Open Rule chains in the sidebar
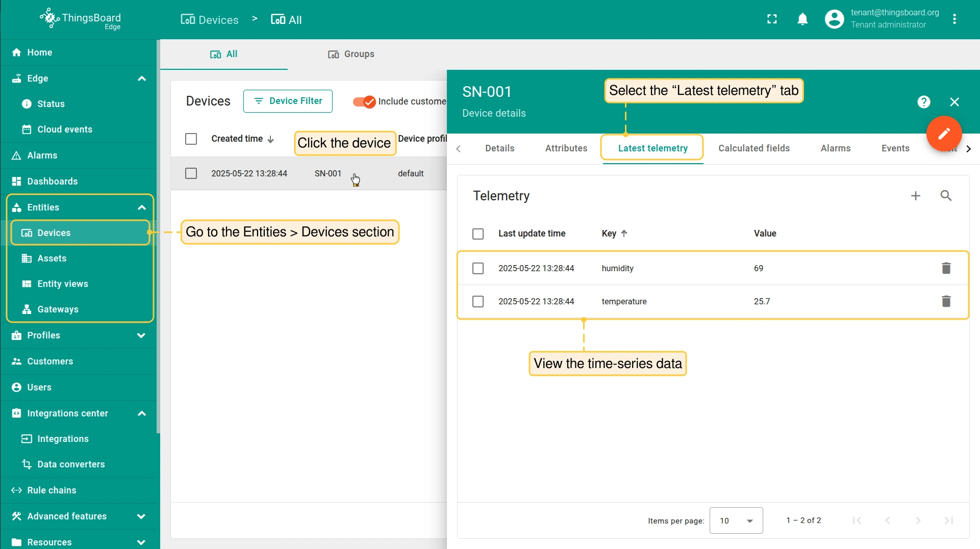980x549 pixels. coord(52,490)
